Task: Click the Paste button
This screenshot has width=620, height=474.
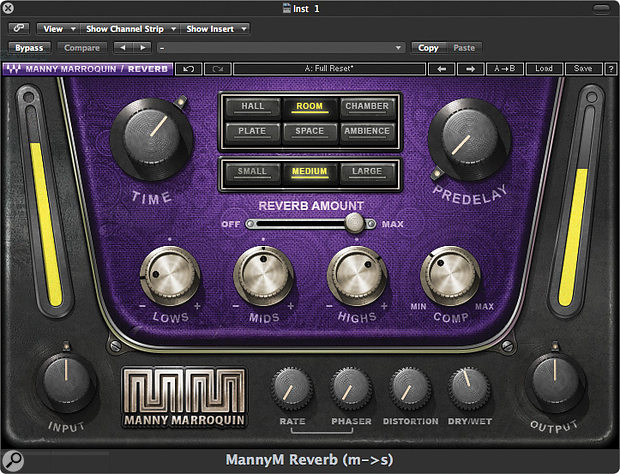Action: 464,48
